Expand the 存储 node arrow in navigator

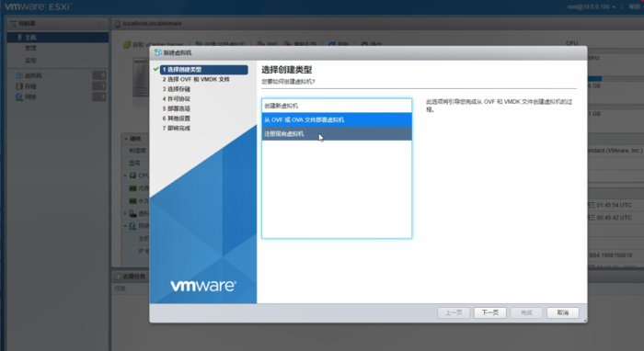point(13,86)
